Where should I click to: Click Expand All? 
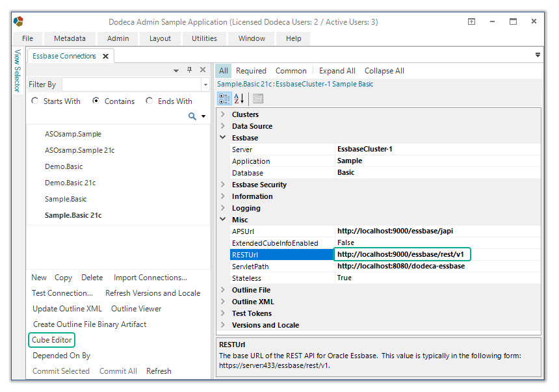point(337,71)
